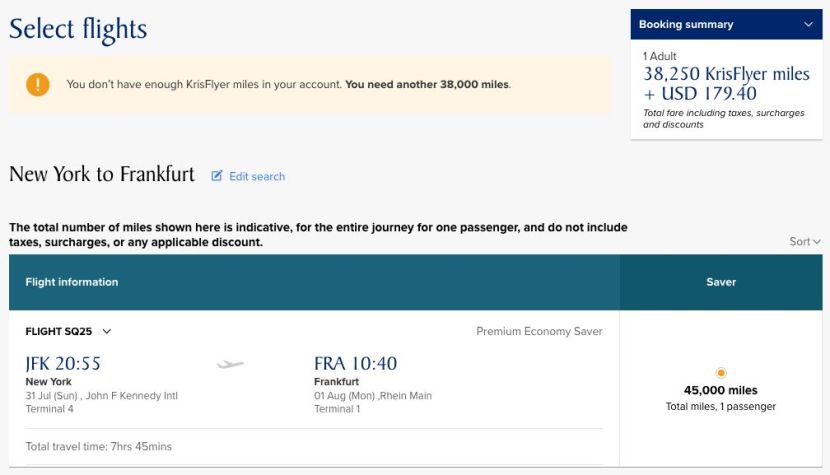Click the JFK 20:55 departure time
The height and width of the screenshot is (475, 830).
tap(63, 363)
